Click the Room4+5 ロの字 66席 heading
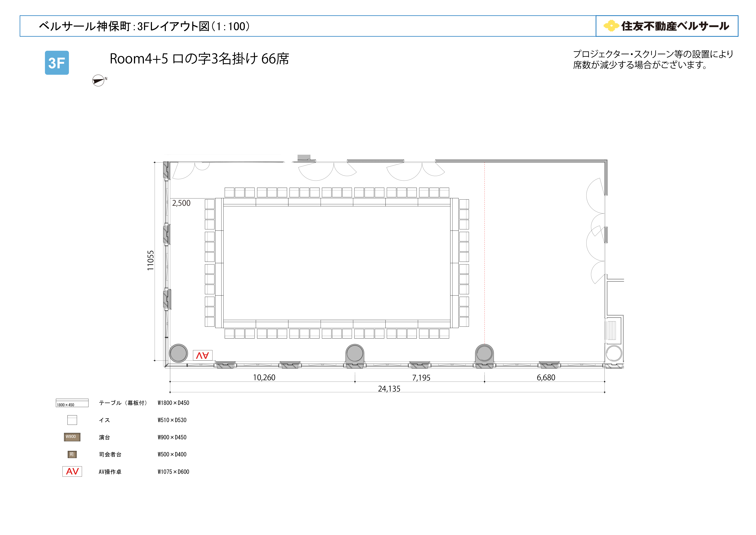The image size is (756, 535). [199, 59]
